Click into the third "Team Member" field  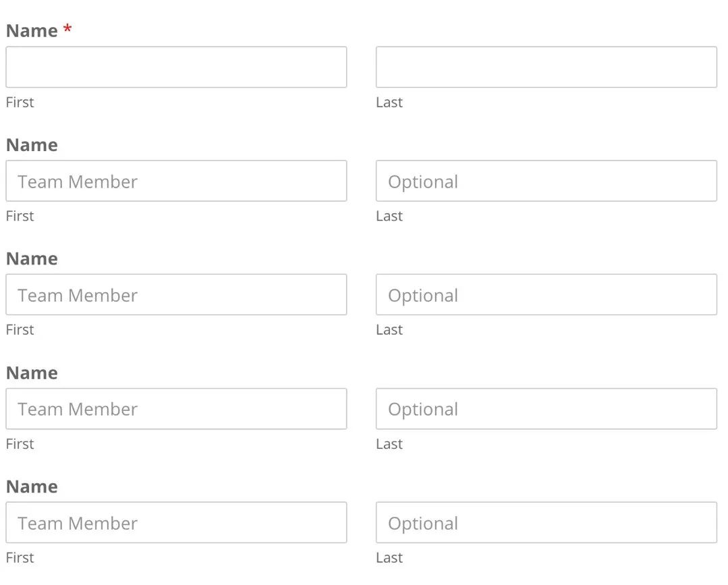click(176, 409)
